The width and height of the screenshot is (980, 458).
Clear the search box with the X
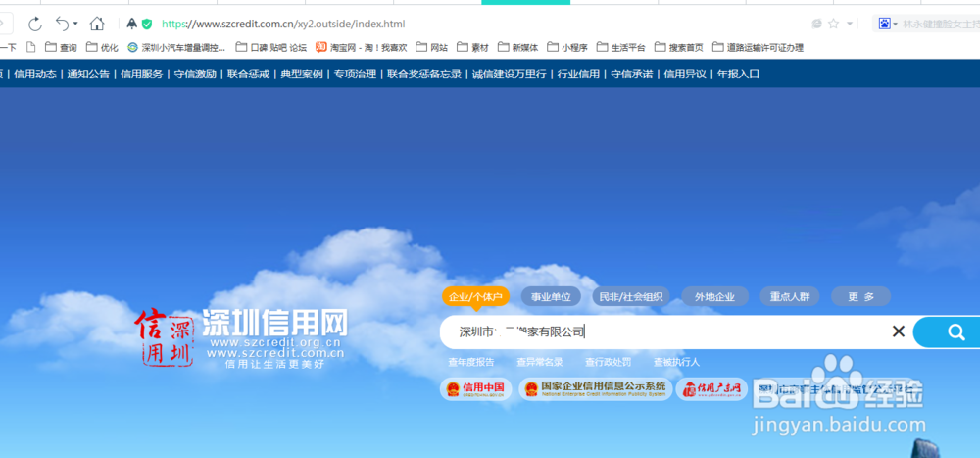point(899,331)
